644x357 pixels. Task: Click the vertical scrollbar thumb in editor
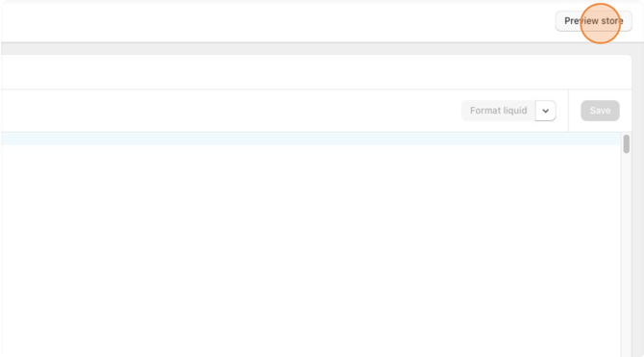click(627, 144)
